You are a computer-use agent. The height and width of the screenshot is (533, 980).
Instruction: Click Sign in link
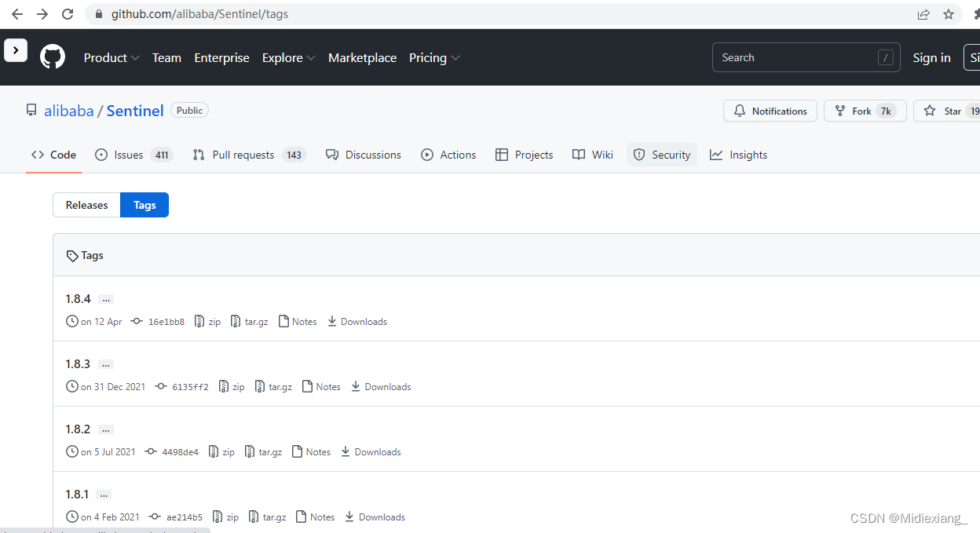(x=931, y=58)
